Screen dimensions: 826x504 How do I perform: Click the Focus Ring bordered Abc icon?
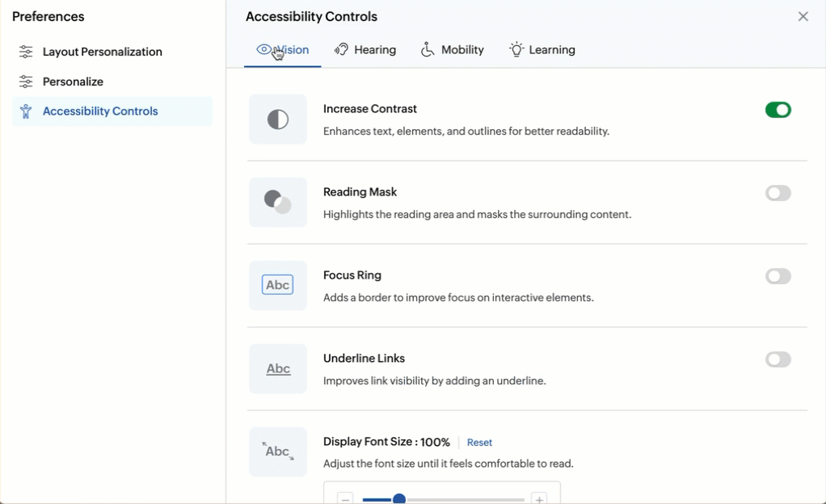click(277, 285)
